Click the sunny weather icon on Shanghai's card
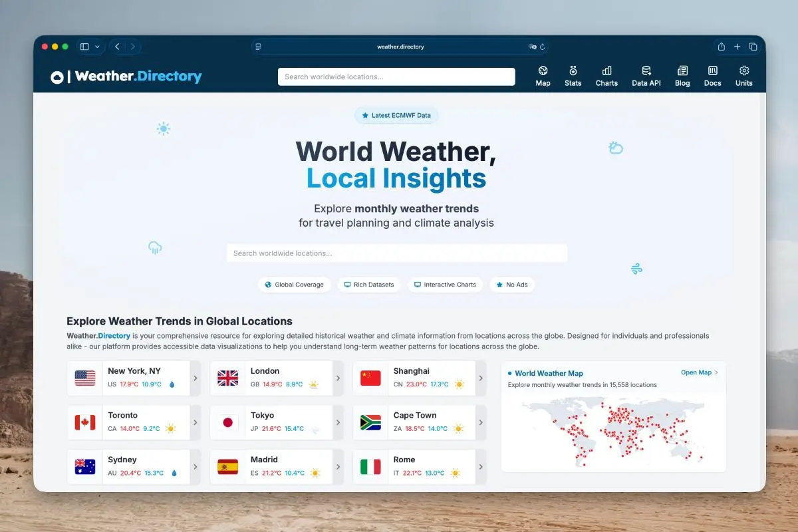Screen dimensions: 798x532 point(459,384)
